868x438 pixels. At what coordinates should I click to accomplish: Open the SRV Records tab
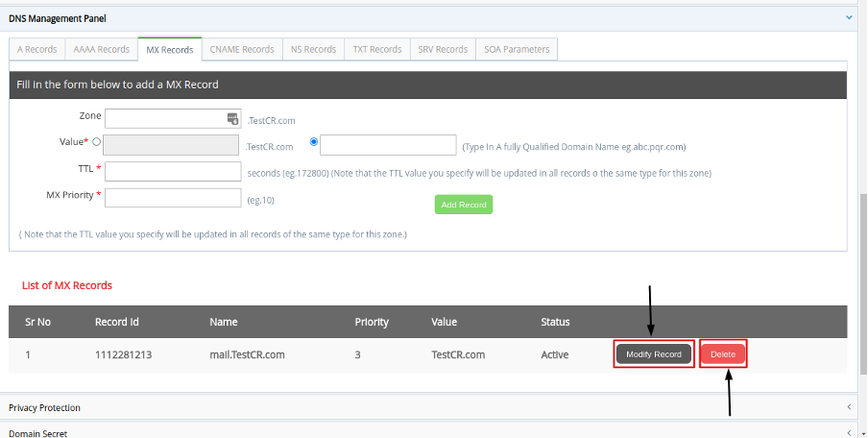(x=443, y=49)
